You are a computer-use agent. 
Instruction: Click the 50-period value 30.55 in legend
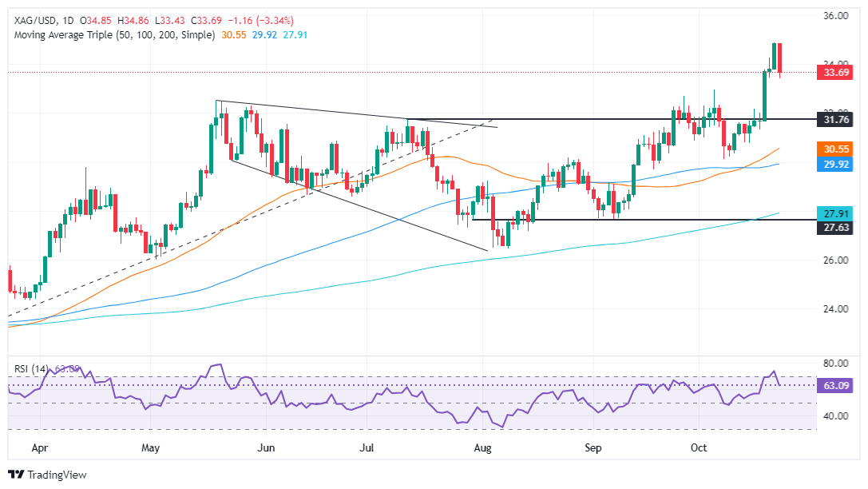(x=234, y=35)
